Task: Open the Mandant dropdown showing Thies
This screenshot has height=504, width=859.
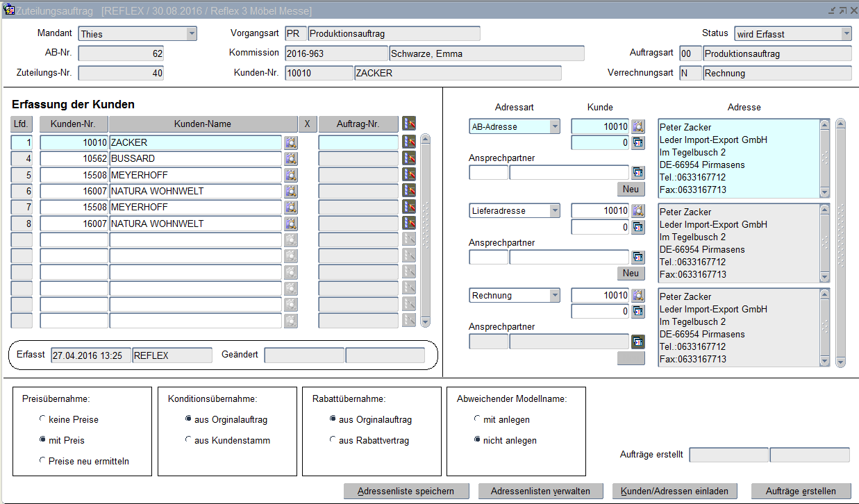Action: point(192,34)
